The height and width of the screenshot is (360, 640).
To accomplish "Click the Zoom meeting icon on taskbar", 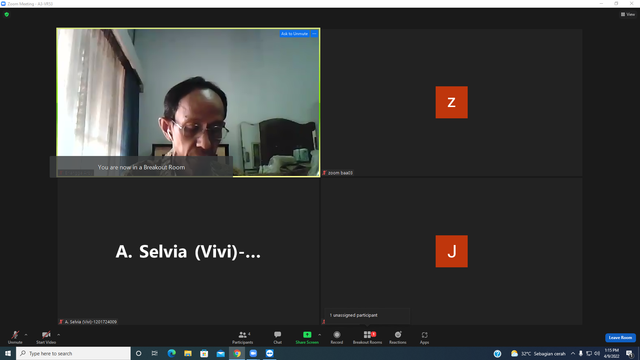I will [x=269, y=353].
